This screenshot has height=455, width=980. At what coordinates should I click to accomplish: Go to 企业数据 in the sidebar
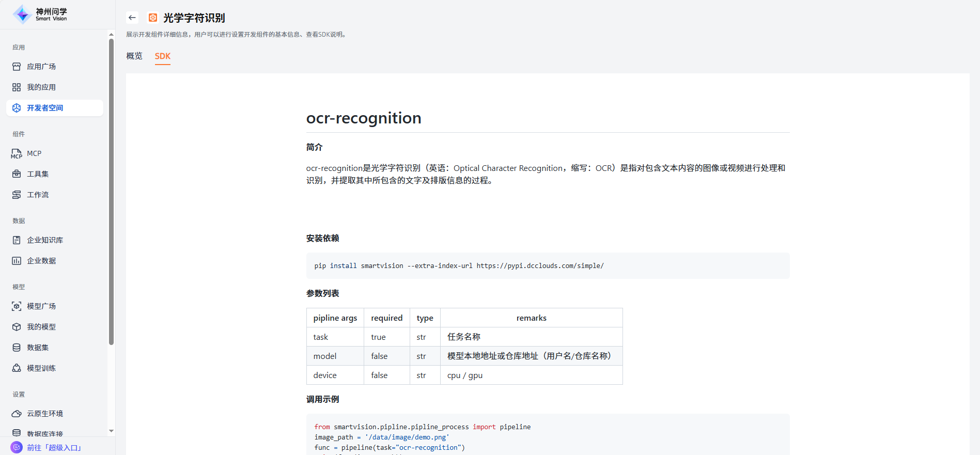click(41, 261)
